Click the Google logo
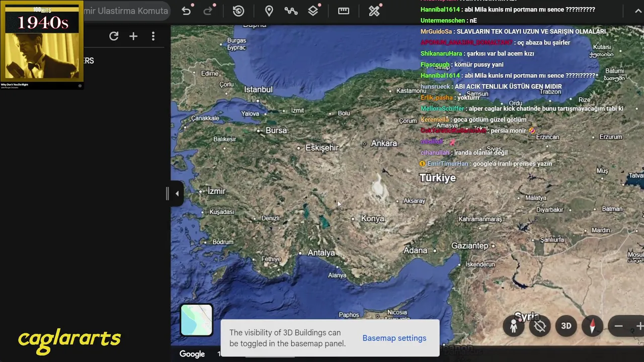644x362 pixels. tap(192, 354)
